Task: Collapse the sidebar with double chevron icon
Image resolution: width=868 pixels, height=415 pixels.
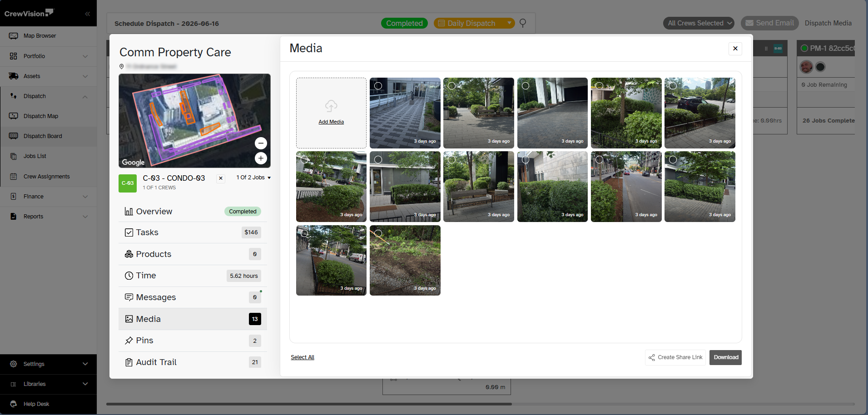Action: pos(87,14)
